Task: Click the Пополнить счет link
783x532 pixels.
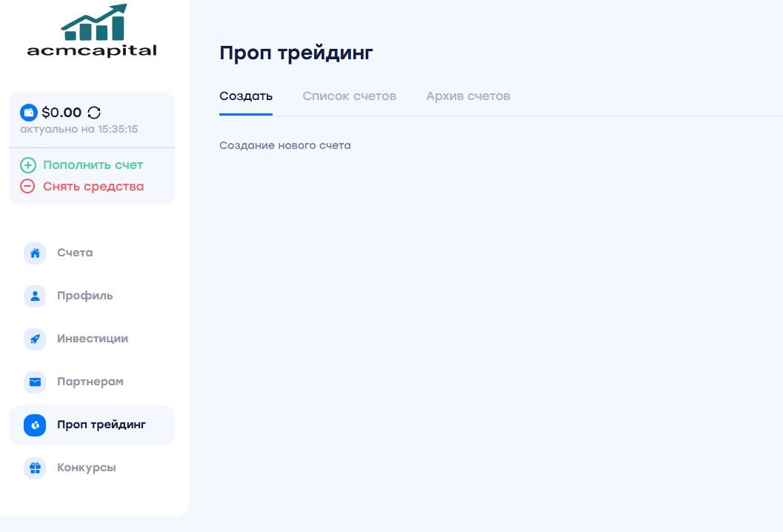Action: (93, 164)
